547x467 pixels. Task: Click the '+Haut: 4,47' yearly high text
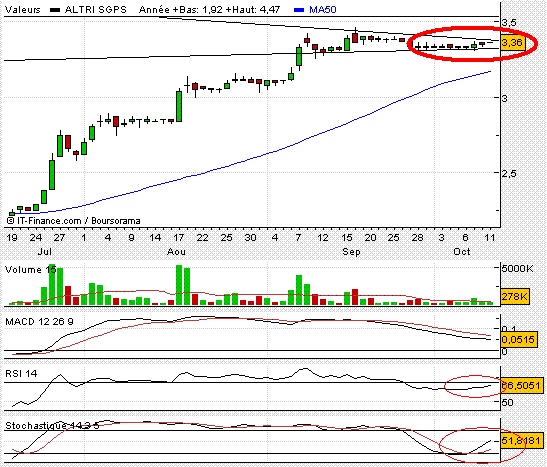[x=253, y=9]
